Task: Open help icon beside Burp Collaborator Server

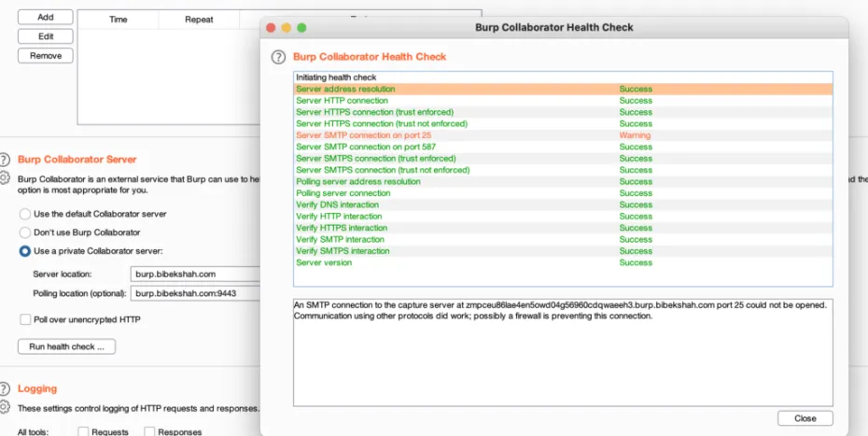Action: coord(4,160)
